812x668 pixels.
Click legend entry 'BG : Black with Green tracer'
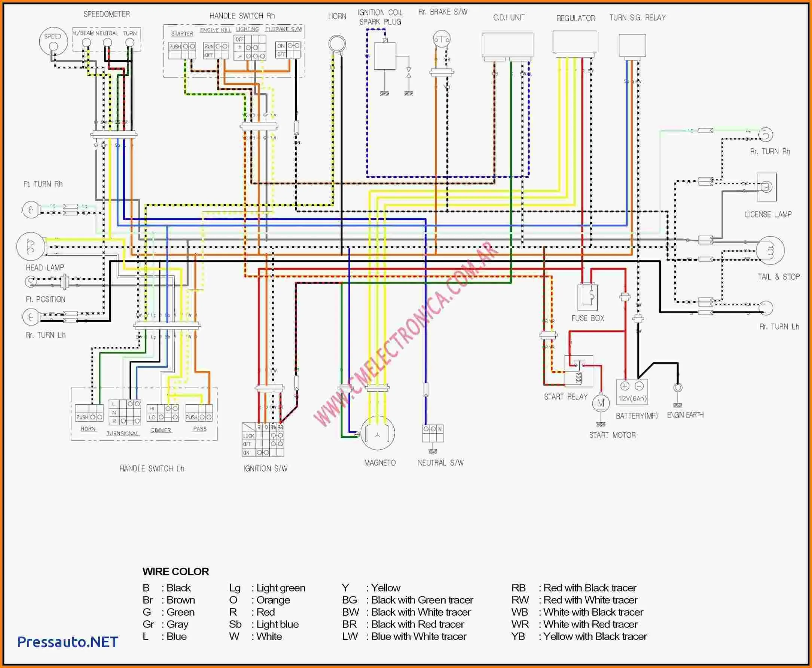407,600
